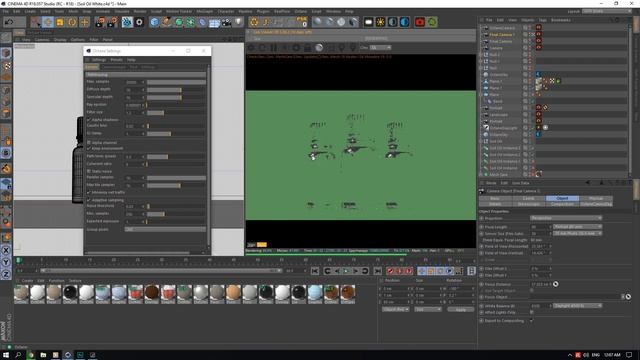The image size is (640, 360).
Task: Open the Focal Length preset dropdown
Action: tap(577, 227)
